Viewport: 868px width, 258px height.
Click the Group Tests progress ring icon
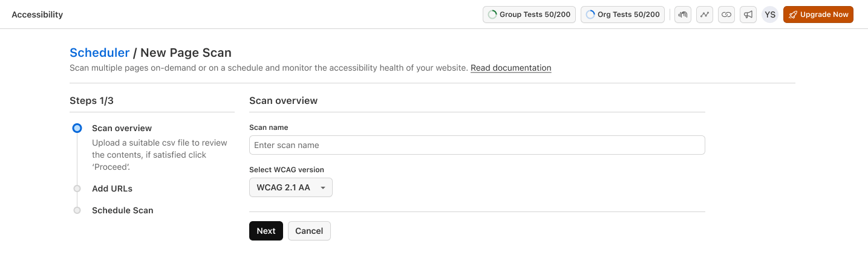coord(492,15)
